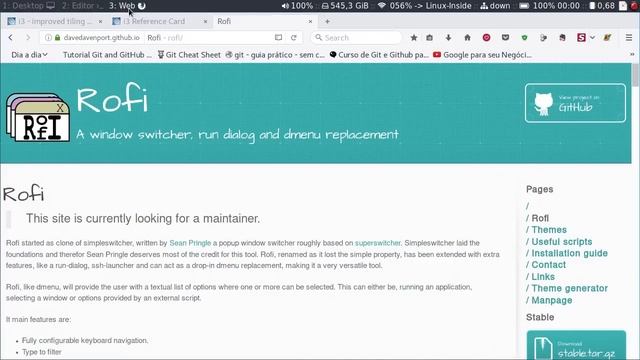Screen dimensions: 640x360
Task: Open the Rofi page link in sidebar
Action: [540, 218]
